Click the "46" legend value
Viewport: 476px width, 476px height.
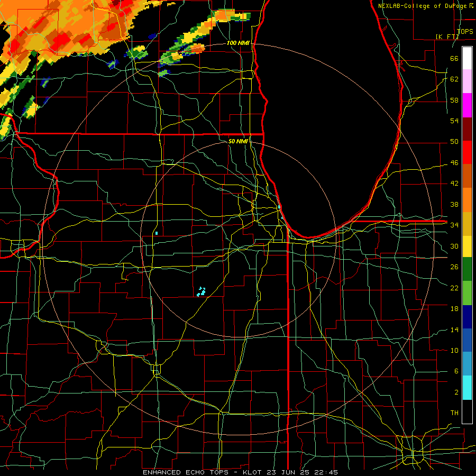coord(454,163)
